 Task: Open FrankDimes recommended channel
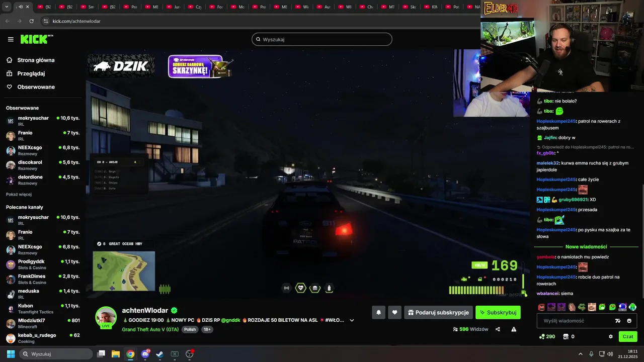click(43, 279)
